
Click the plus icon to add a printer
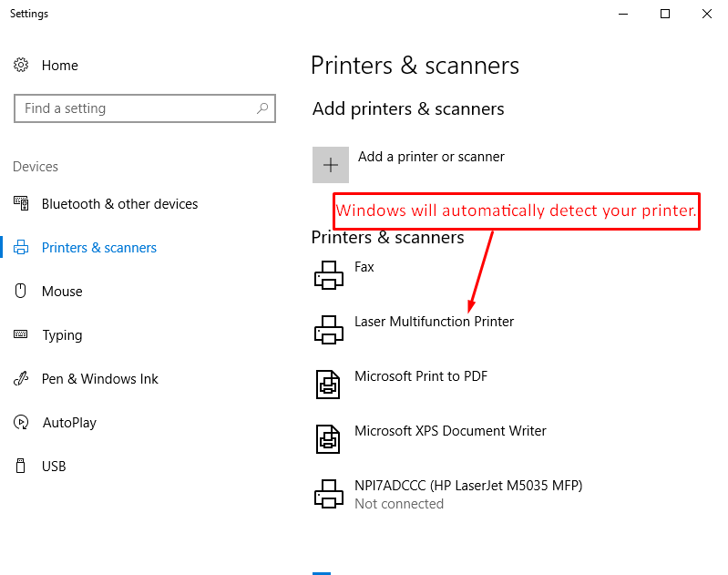(331, 165)
